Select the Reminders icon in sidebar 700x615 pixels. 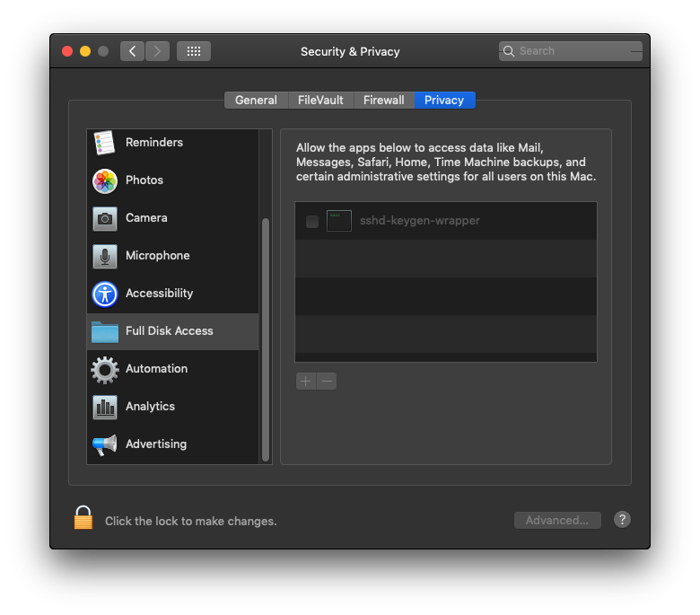click(x=105, y=143)
